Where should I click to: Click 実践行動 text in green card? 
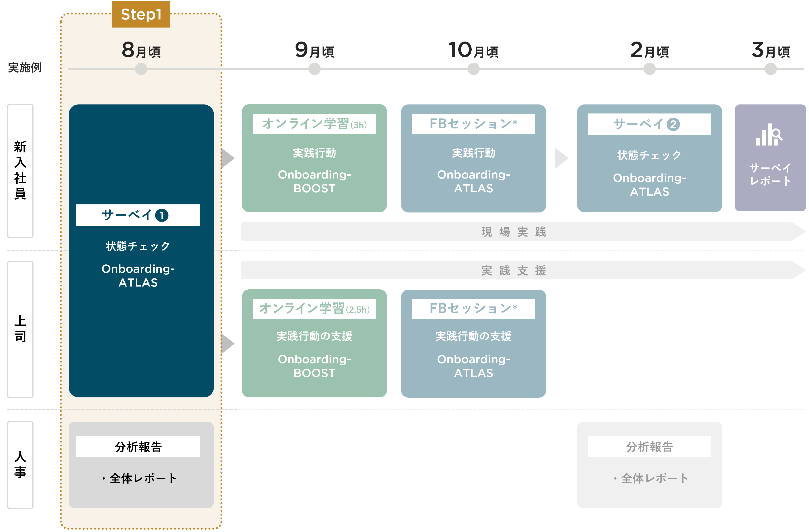point(314,153)
